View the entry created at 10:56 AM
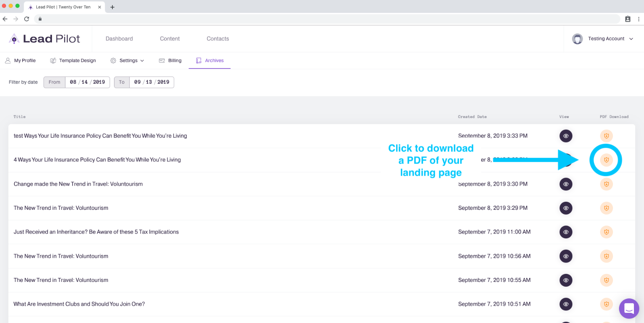Viewport: 644px width, 323px height. pyautogui.click(x=566, y=256)
